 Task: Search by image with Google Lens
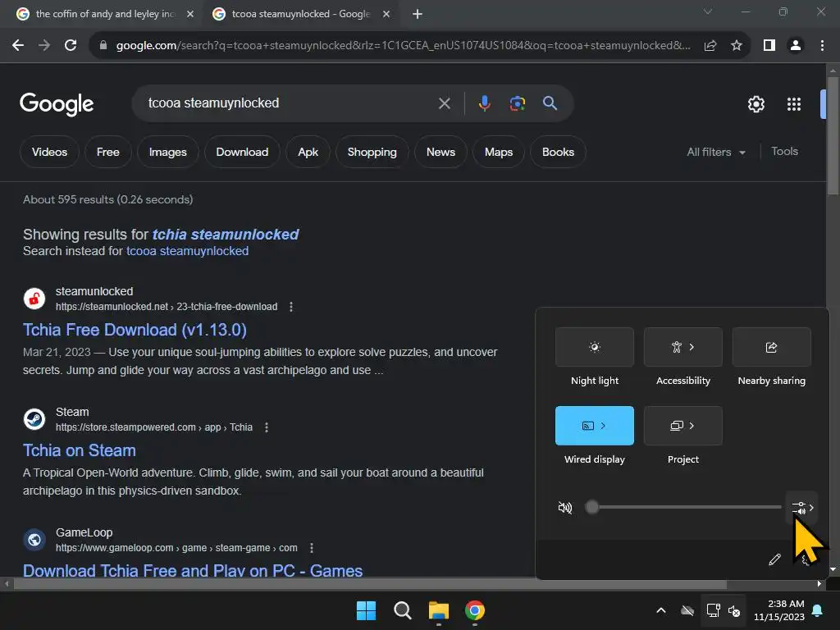(517, 103)
